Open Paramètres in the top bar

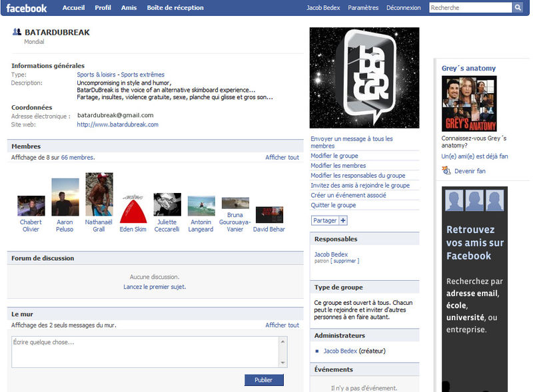coord(363,7)
